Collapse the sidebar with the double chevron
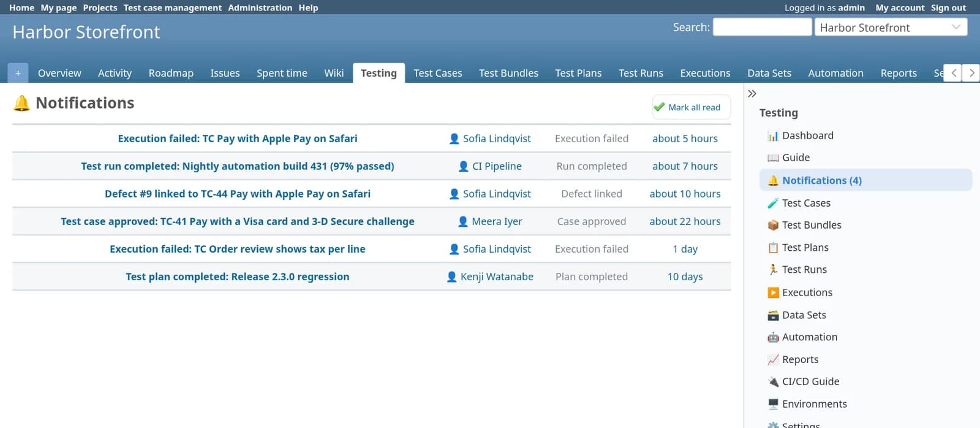The image size is (980, 428). pos(752,94)
